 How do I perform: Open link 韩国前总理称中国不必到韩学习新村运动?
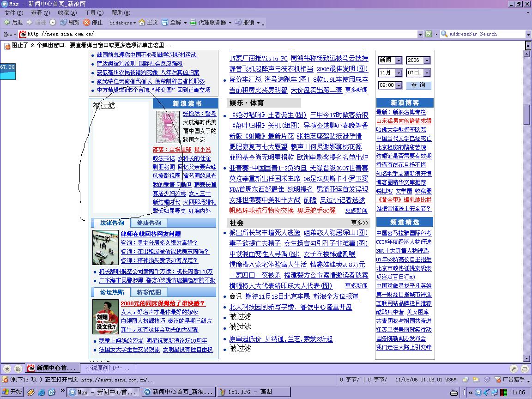point(146,55)
